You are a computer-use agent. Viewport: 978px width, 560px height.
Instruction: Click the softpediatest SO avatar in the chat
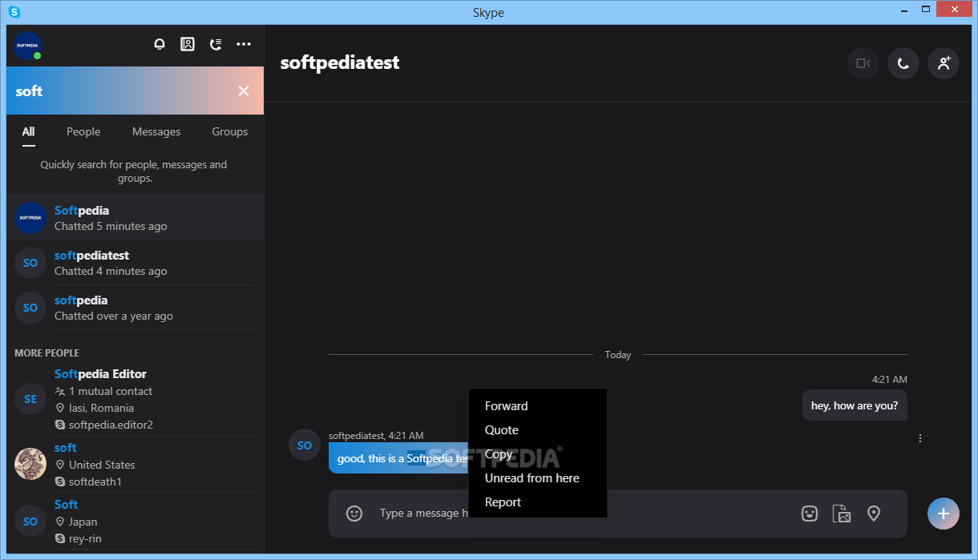point(304,445)
